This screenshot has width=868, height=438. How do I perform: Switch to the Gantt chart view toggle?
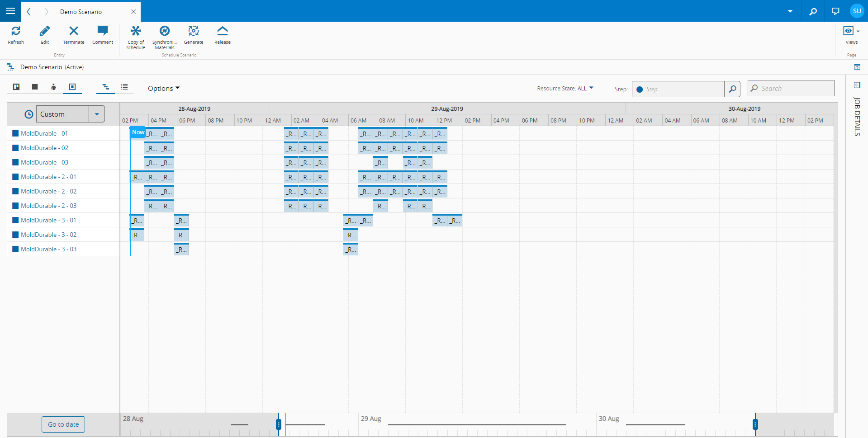(105, 87)
